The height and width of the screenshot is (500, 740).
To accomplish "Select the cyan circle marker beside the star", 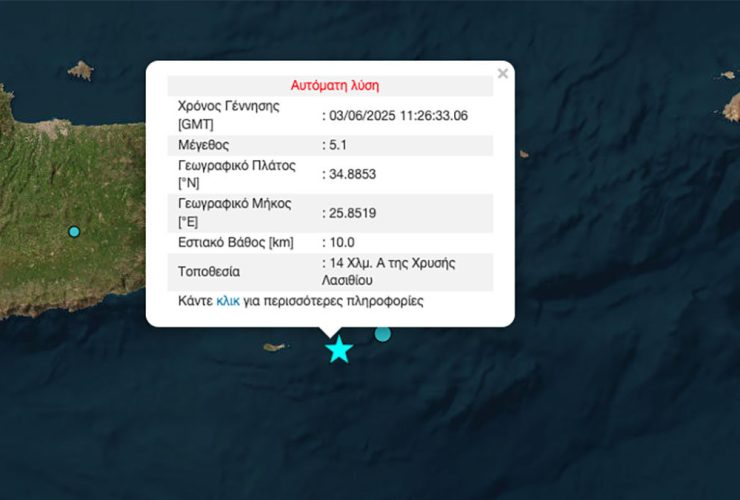I will click(x=383, y=334).
